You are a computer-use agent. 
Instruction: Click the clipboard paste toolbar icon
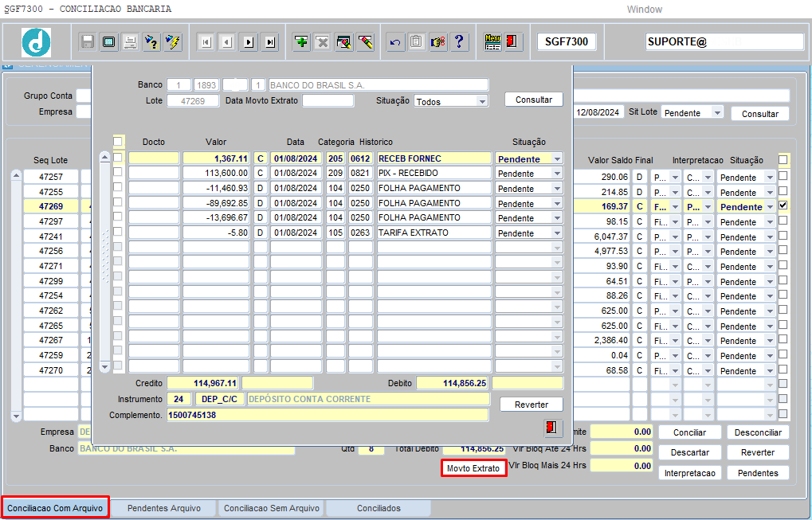(416, 41)
